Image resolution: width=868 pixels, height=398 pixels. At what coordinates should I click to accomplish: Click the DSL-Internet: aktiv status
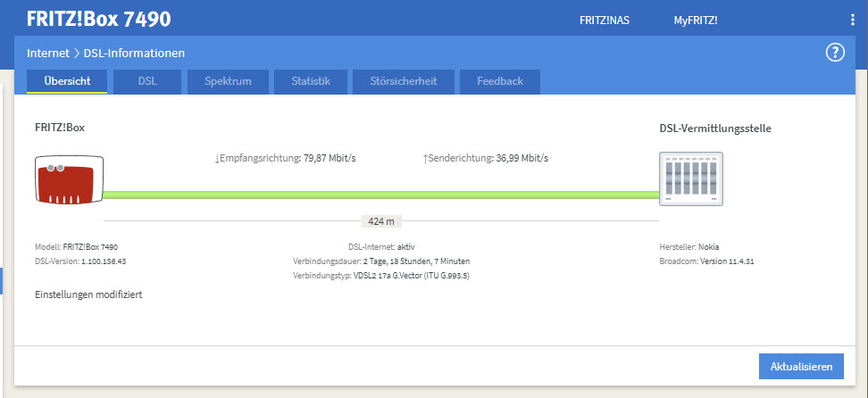click(x=381, y=247)
